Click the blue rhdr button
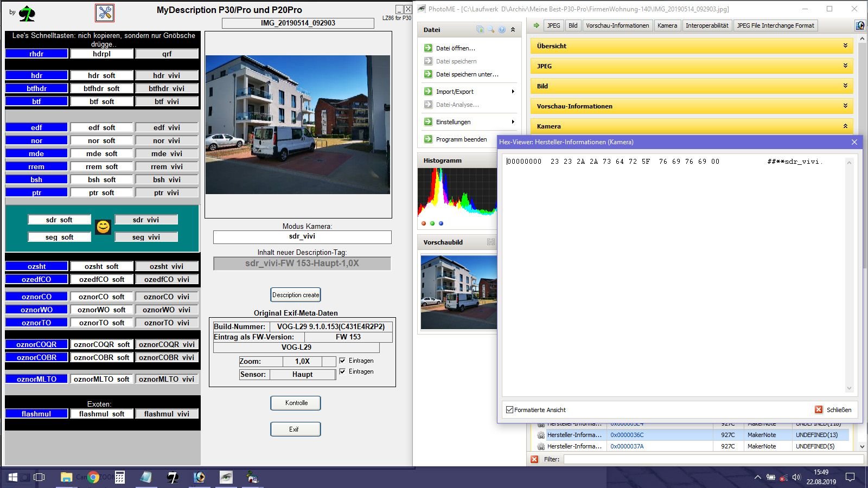868x488 pixels. tap(36, 54)
